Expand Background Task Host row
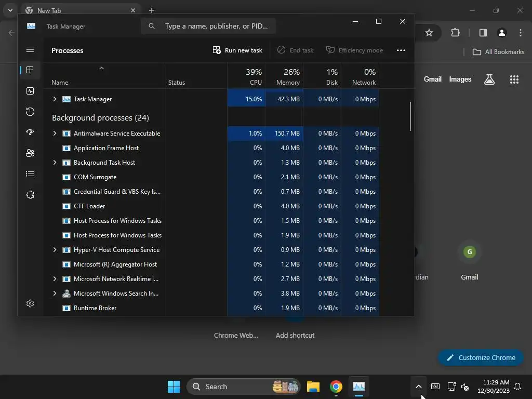The width and height of the screenshot is (532, 399). (55, 163)
